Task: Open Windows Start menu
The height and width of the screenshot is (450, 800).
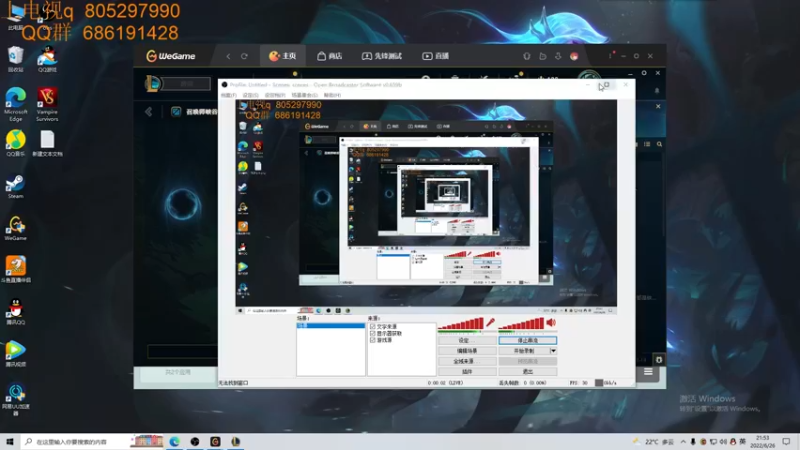Action: pos(10,442)
